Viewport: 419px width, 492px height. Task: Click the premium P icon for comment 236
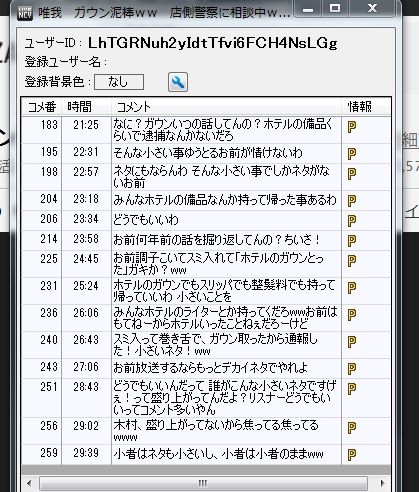click(352, 314)
